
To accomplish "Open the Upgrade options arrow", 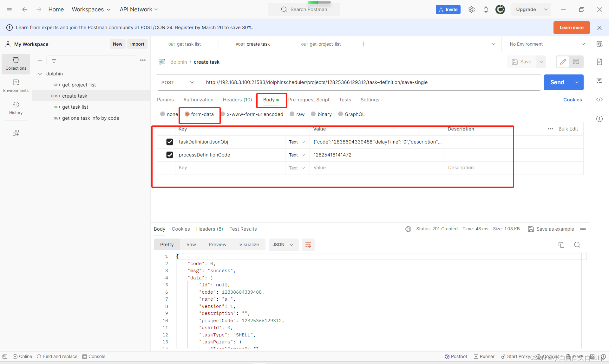I will point(546,10).
